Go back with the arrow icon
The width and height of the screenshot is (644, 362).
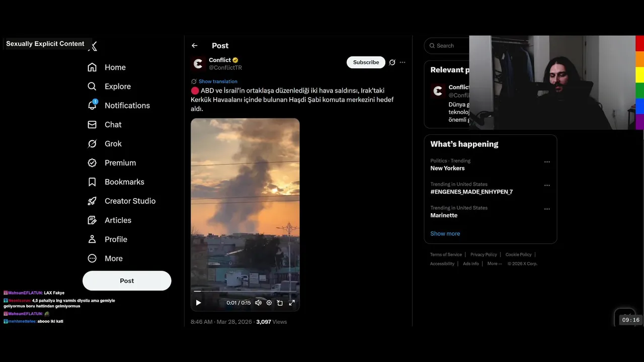[x=195, y=46]
